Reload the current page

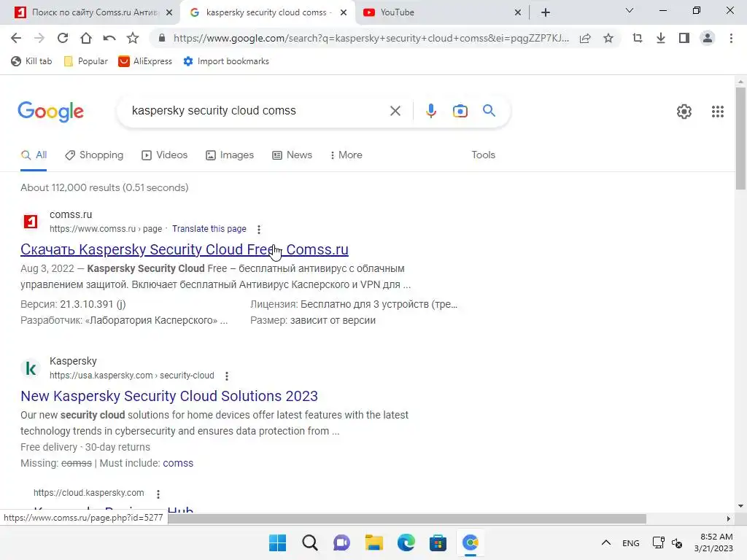pyautogui.click(x=63, y=38)
